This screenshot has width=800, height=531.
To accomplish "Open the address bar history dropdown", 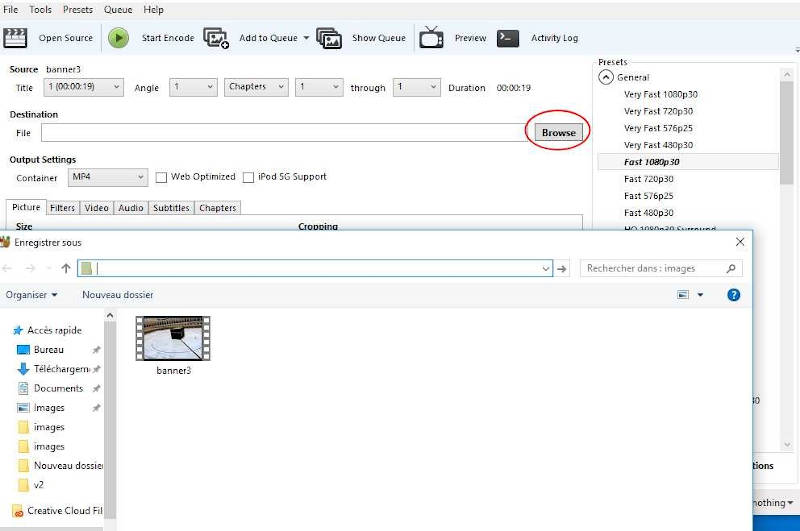I will point(545,268).
